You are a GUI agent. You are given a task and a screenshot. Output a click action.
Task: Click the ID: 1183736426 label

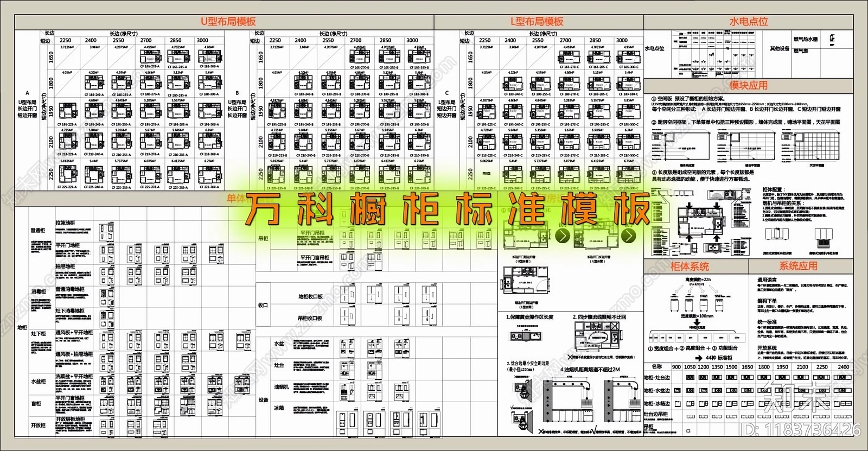(800, 430)
